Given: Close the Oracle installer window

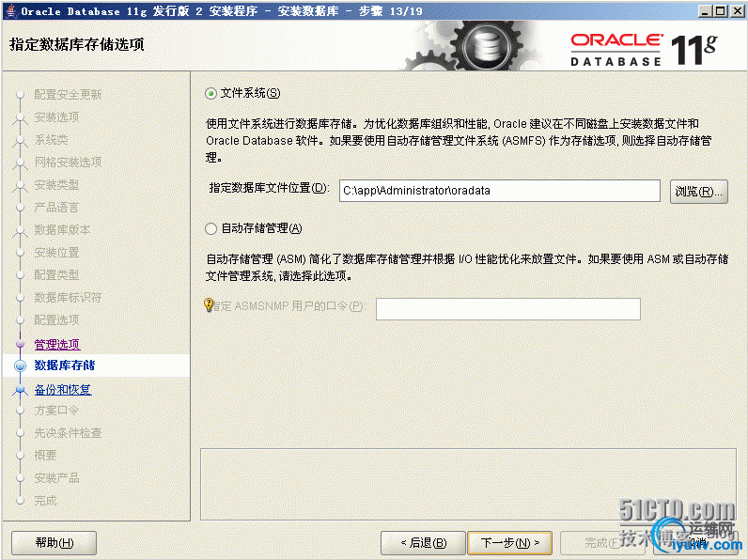Looking at the screenshot, I should 737,11.
